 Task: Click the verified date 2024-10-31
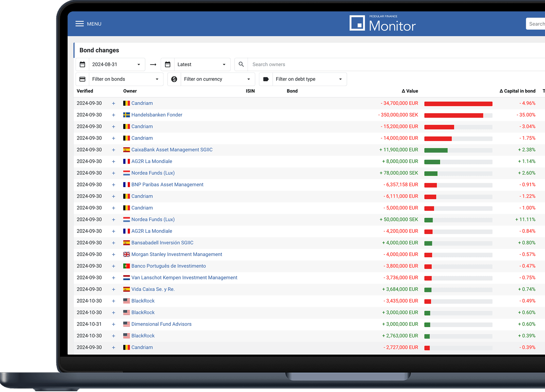pos(89,324)
